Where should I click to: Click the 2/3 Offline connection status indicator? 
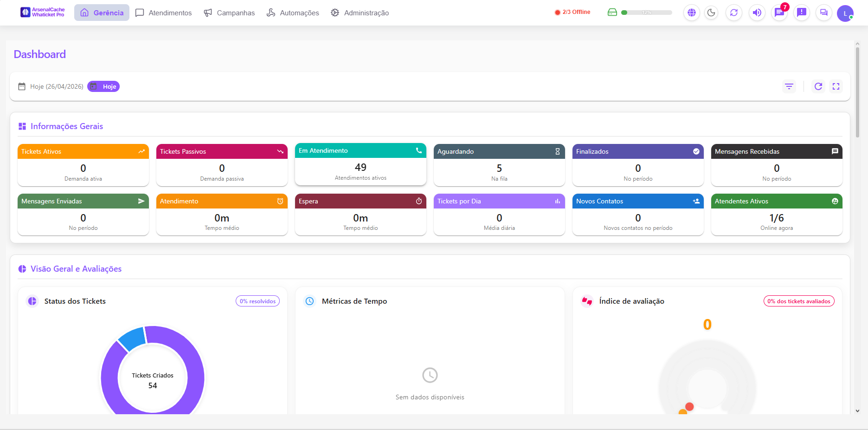point(572,12)
